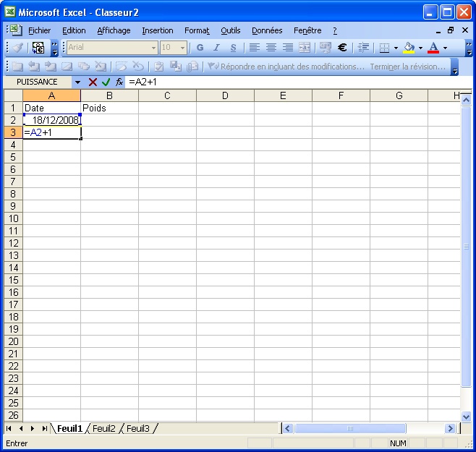
Task: Click the Euro conversion tool icon
Action: point(38,48)
